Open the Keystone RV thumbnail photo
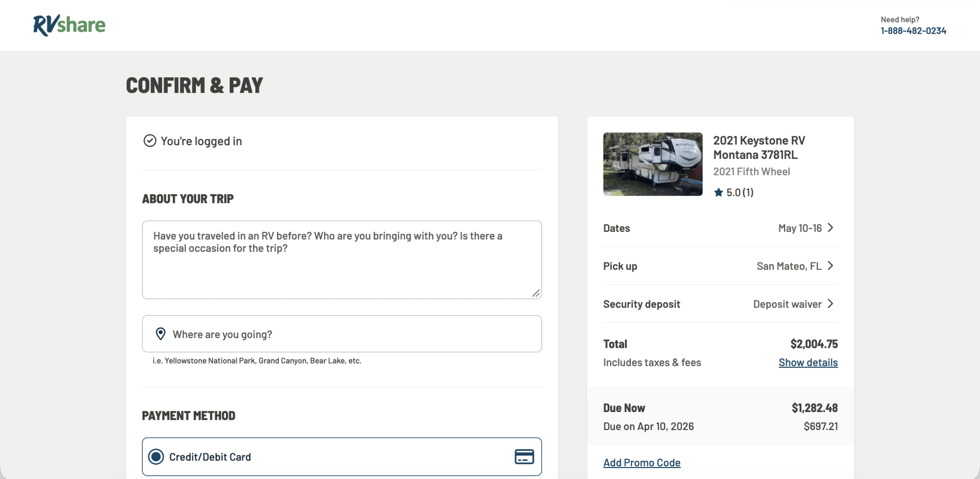 653,164
